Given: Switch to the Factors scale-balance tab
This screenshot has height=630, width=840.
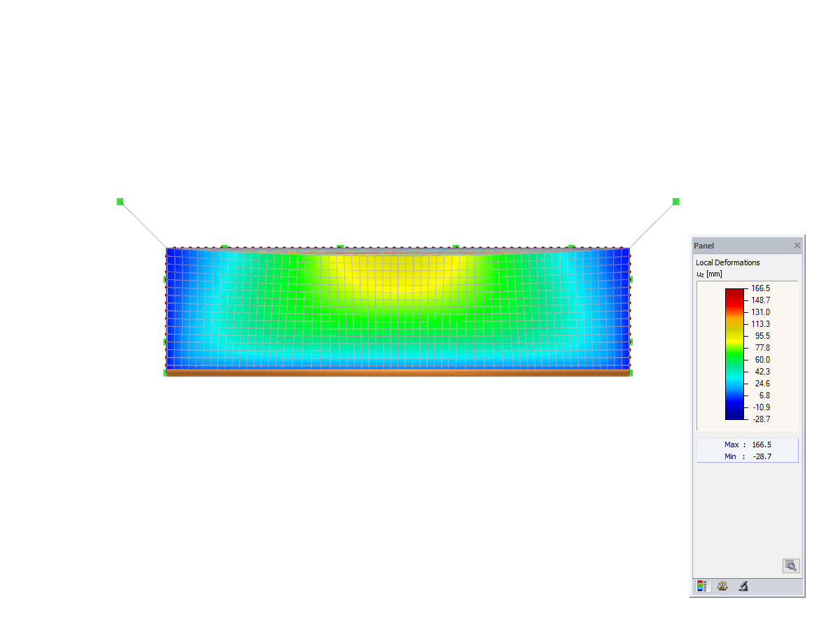Looking at the screenshot, I should click(722, 586).
